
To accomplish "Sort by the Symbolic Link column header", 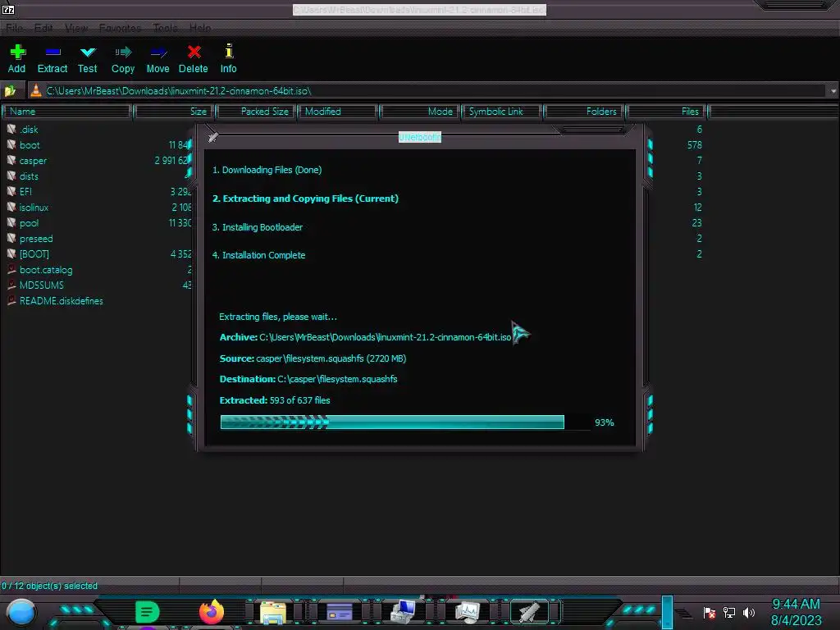I will point(503,112).
